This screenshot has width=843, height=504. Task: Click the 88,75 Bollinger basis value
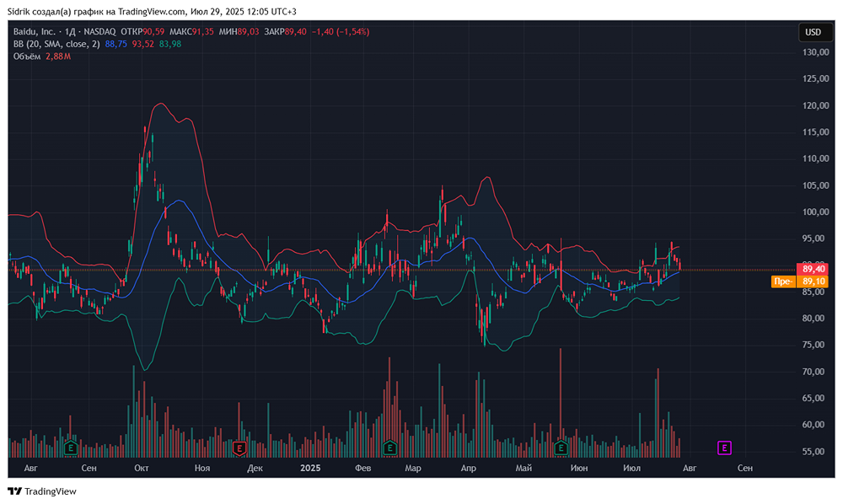[x=116, y=44]
